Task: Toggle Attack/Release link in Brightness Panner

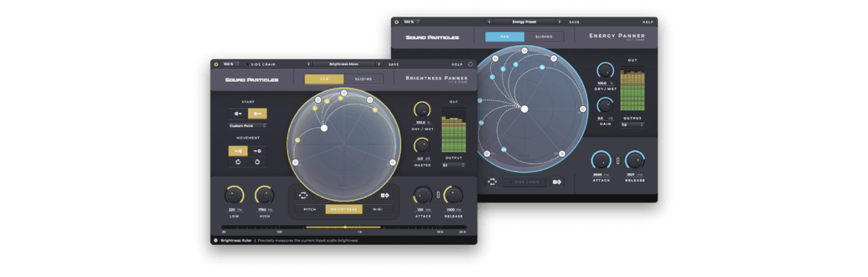Action: point(438,195)
